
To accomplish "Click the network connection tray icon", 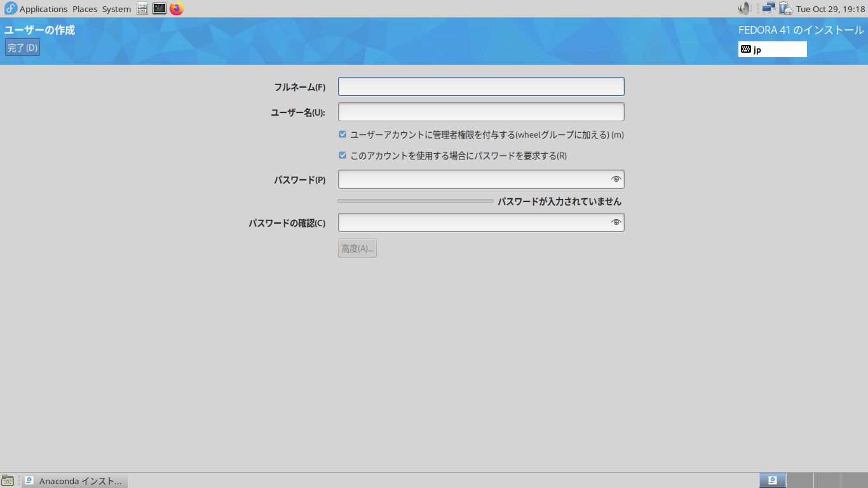I will point(769,9).
